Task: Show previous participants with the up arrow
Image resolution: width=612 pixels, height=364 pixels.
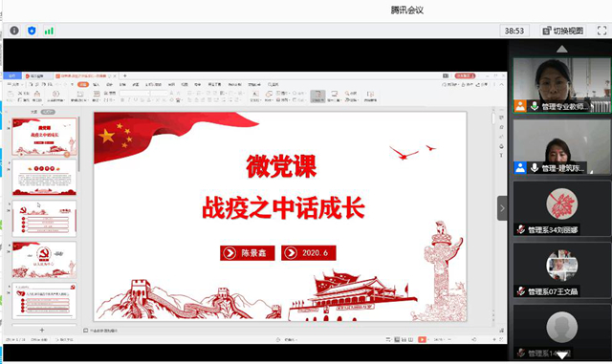Action: (x=561, y=49)
